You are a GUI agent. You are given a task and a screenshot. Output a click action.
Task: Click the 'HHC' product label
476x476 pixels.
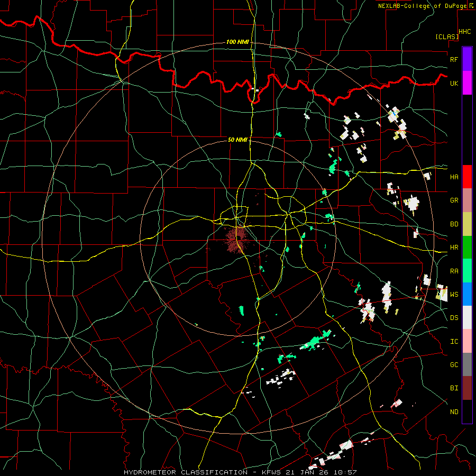pyautogui.click(x=465, y=32)
